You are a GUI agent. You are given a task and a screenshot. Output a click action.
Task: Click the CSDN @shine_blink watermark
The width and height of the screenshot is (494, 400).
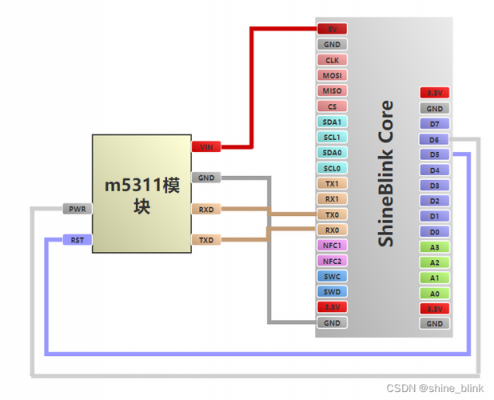435,388
